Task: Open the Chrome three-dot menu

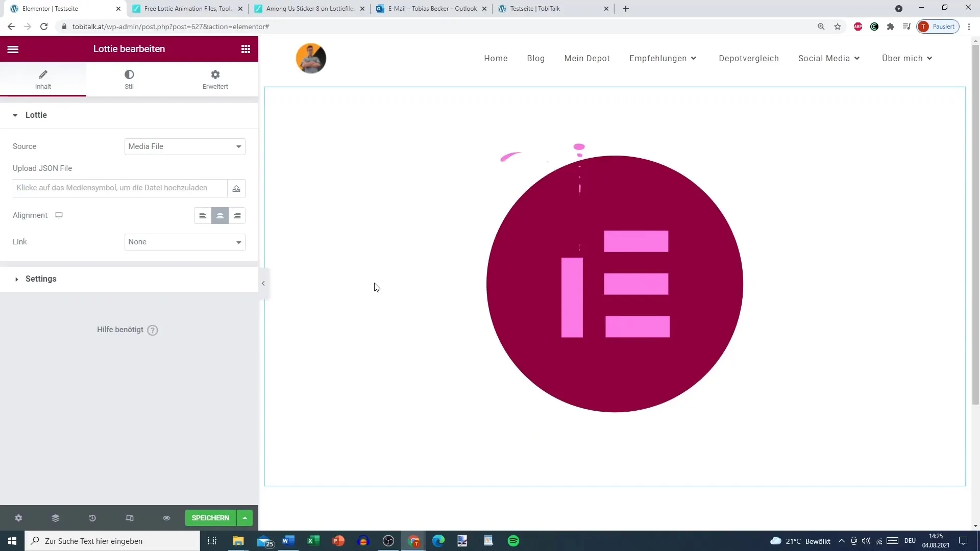Action: [x=969, y=27]
